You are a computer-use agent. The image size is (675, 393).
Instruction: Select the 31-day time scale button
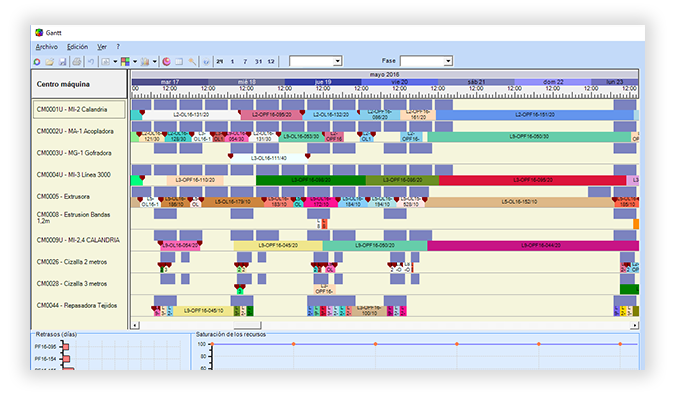[258, 62]
